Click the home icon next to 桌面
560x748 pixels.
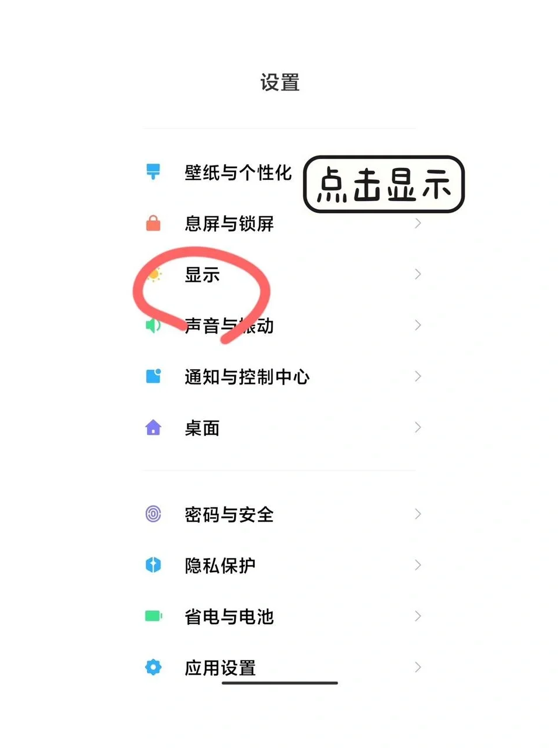(153, 428)
